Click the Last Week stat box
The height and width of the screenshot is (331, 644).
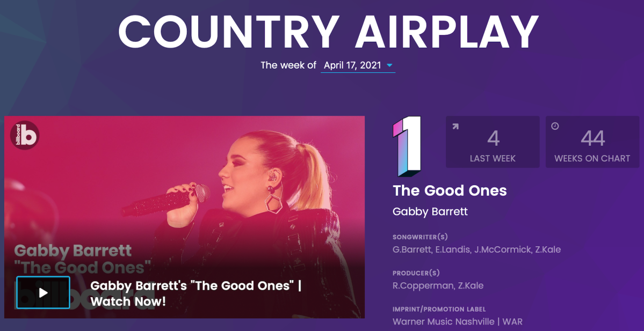493,142
